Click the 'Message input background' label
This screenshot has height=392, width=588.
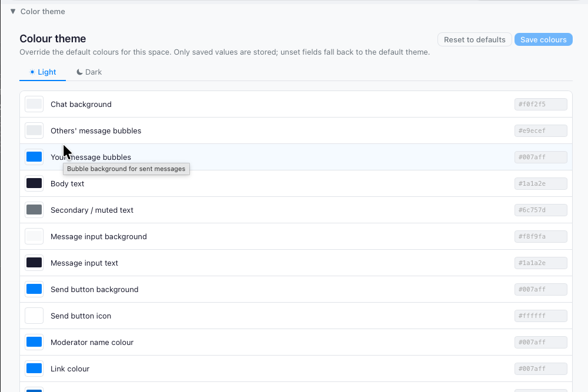[99, 236]
